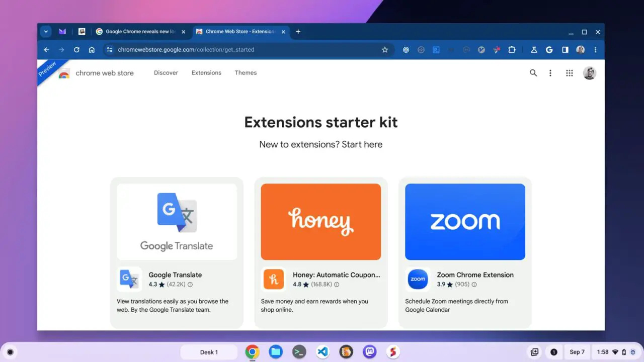The width and height of the screenshot is (644, 362).
Task: Open Chrome Labs flask icon
Action: tap(535, 50)
